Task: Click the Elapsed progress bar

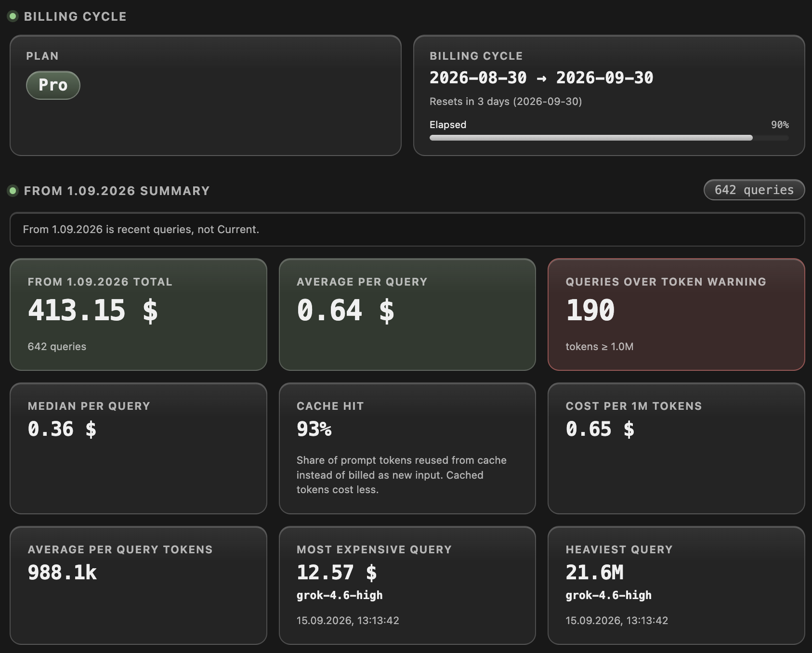Action: click(609, 138)
